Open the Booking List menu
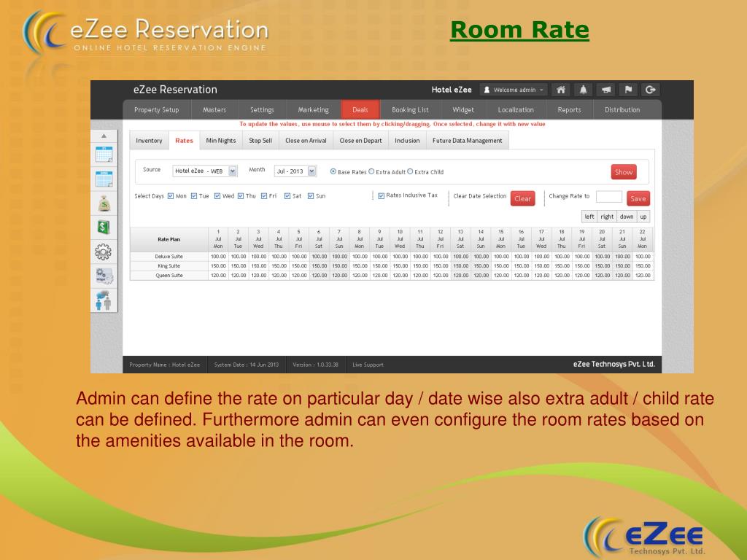 coord(410,109)
